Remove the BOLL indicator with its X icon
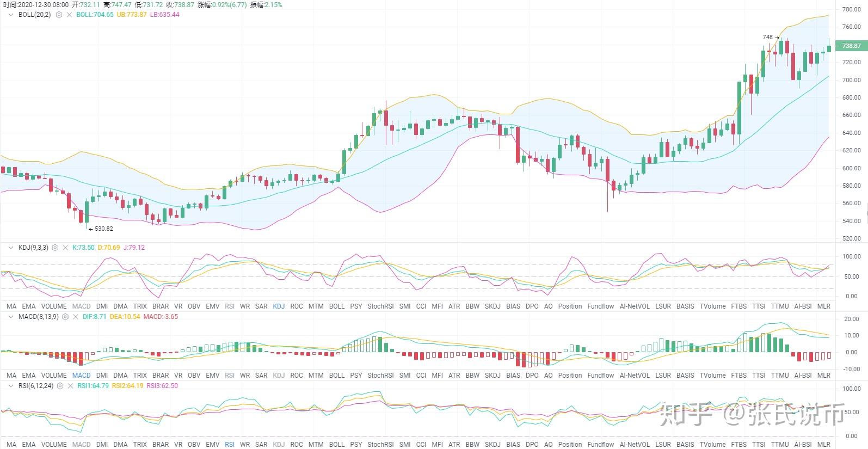This screenshot has width=868, height=449. [69, 15]
